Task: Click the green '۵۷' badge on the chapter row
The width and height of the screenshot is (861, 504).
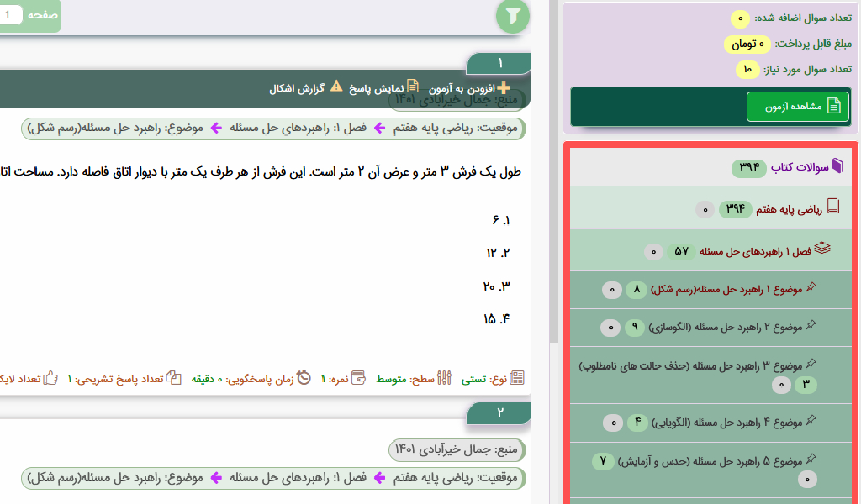Action: (x=681, y=251)
